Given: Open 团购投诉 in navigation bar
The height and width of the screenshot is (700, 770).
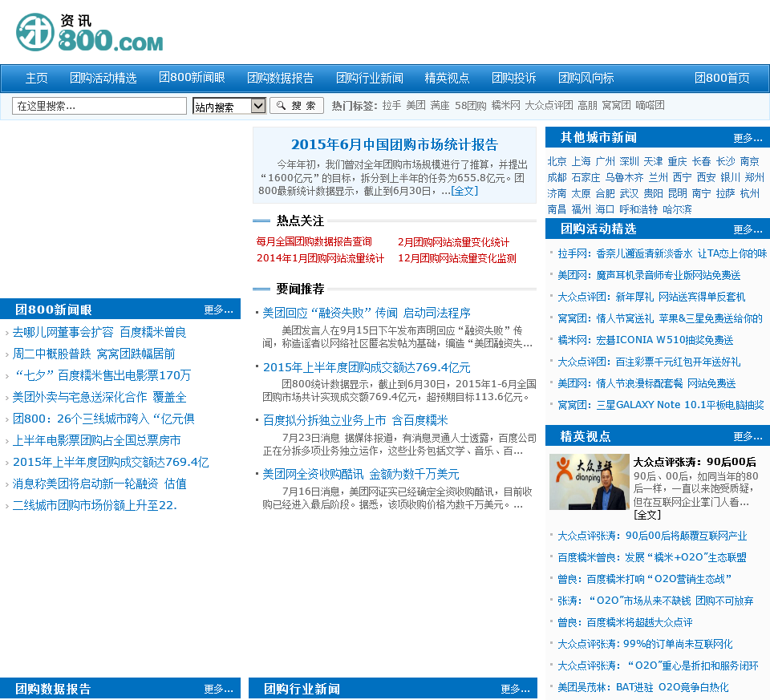Looking at the screenshot, I should point(513,78).
